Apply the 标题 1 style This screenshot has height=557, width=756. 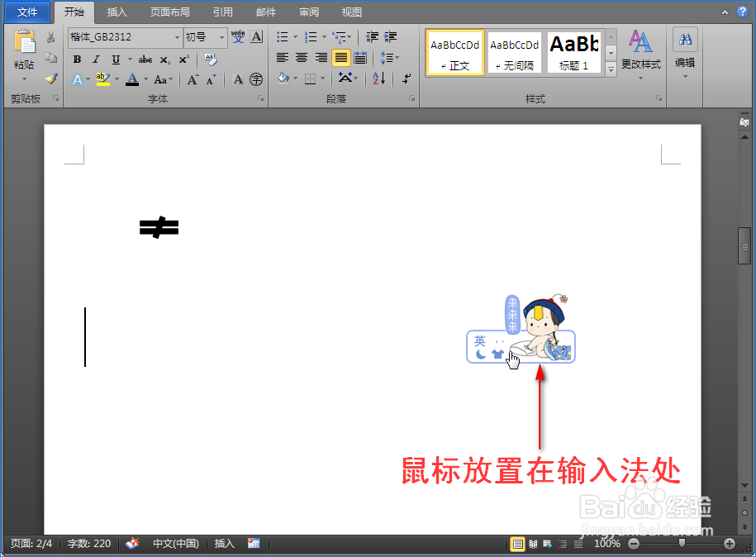coord(573,52)
